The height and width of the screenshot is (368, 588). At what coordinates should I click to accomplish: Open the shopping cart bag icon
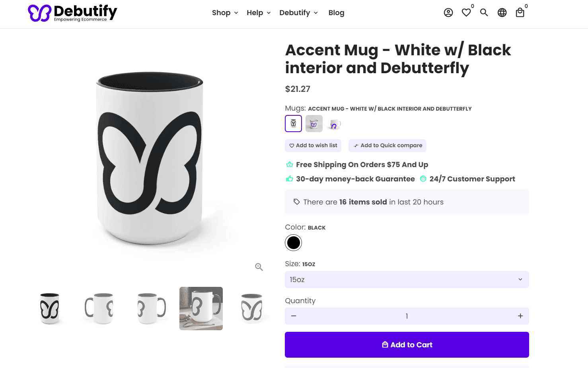[520, 12]
